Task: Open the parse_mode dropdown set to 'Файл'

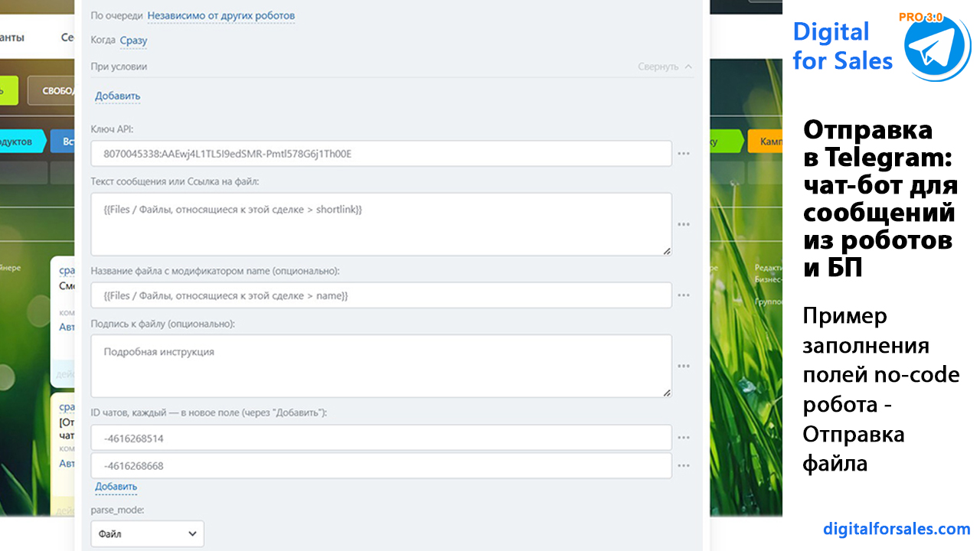Action: (x=147, y=534)
